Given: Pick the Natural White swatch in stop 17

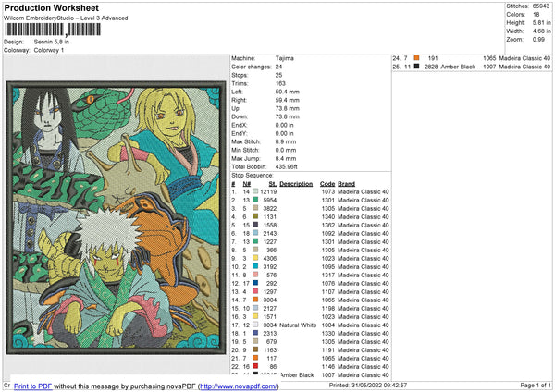Looking at the screenshot, I should (x=255, y=325).
